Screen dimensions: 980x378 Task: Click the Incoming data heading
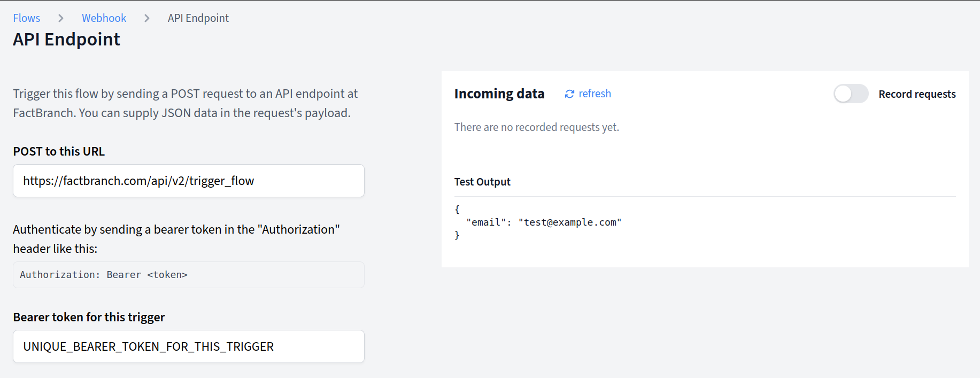499,94
